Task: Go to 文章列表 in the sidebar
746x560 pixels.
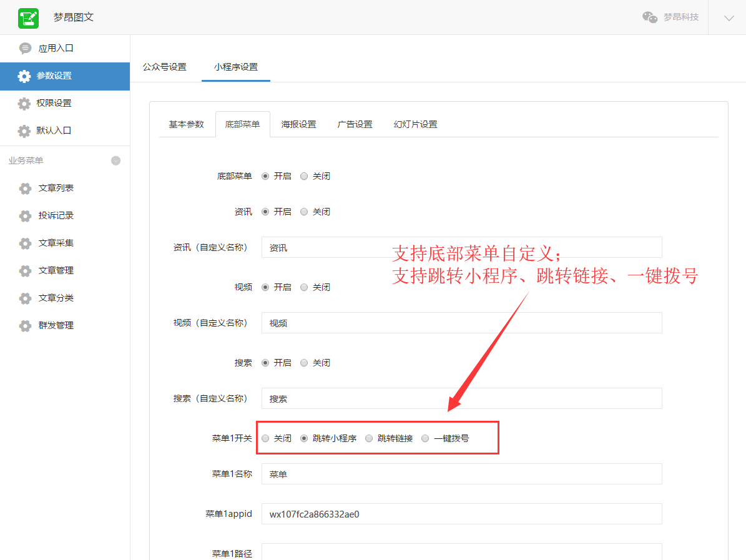Action: 65,189
